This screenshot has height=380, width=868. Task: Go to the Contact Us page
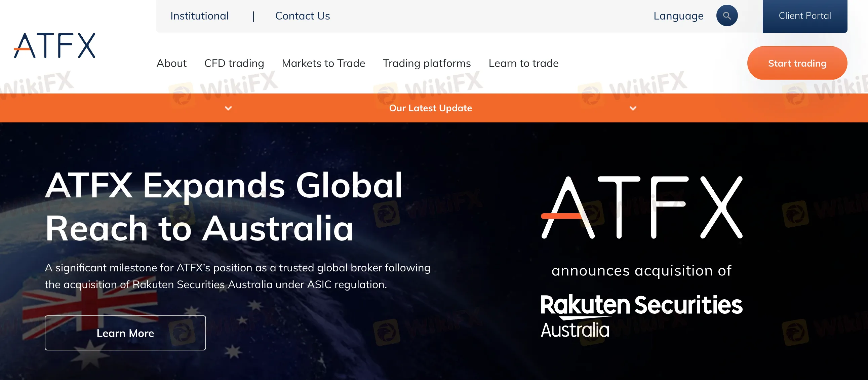point(303,16)
